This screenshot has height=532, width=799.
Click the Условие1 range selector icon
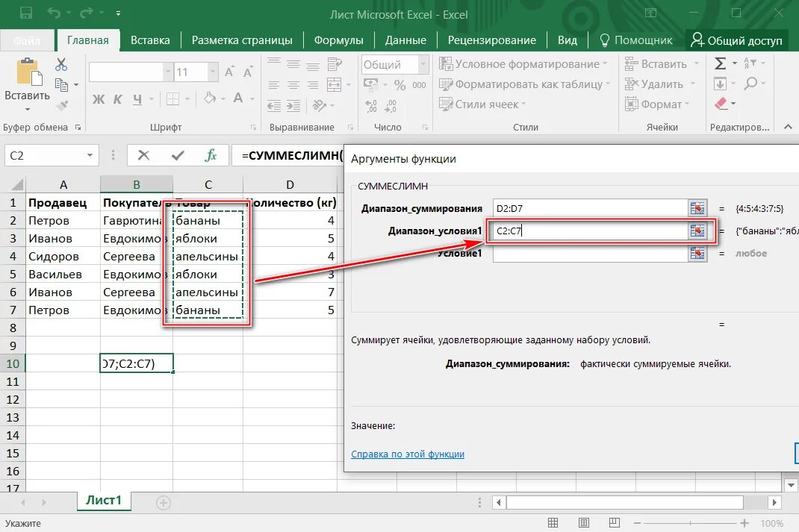[x=697, y=253]
